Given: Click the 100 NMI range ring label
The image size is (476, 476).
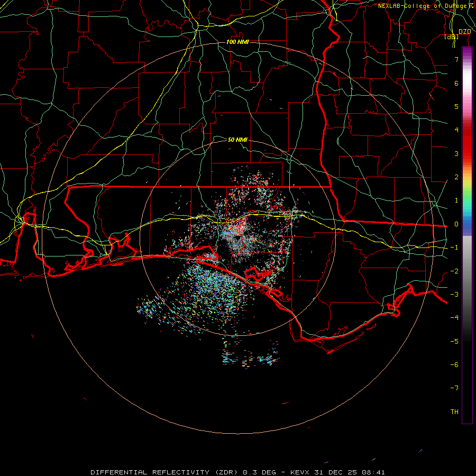Looking at the screenshot, I should pyautogui.click(x=237, y=42).
